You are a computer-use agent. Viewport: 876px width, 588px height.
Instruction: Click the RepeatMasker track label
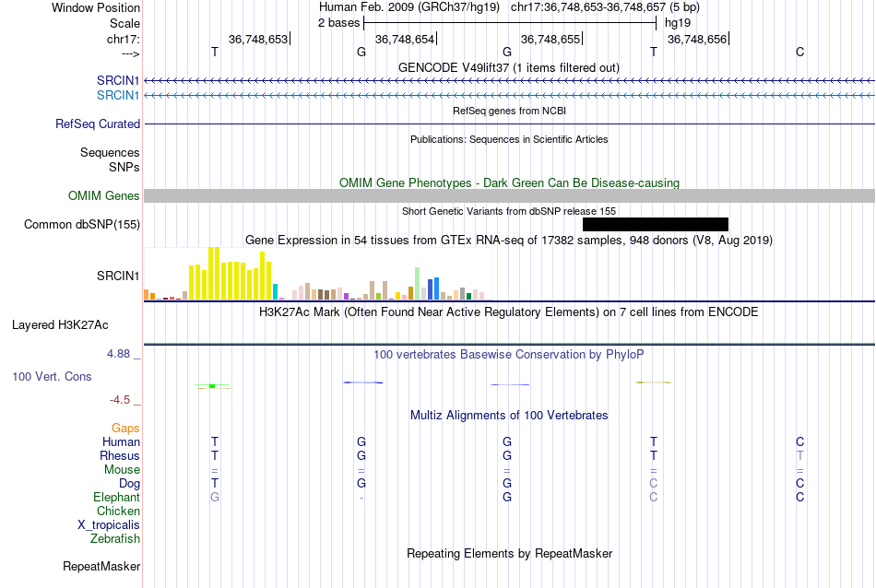point(101,567)
